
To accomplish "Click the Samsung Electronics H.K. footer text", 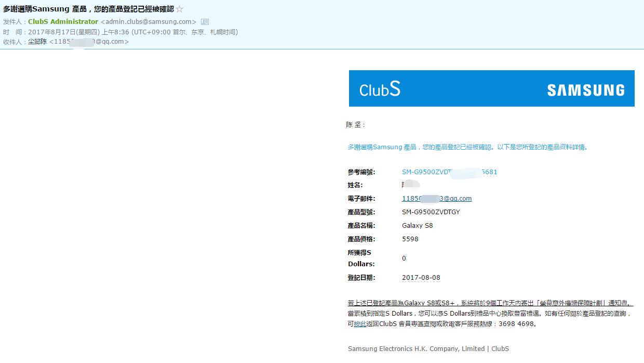I will [428, 349].
